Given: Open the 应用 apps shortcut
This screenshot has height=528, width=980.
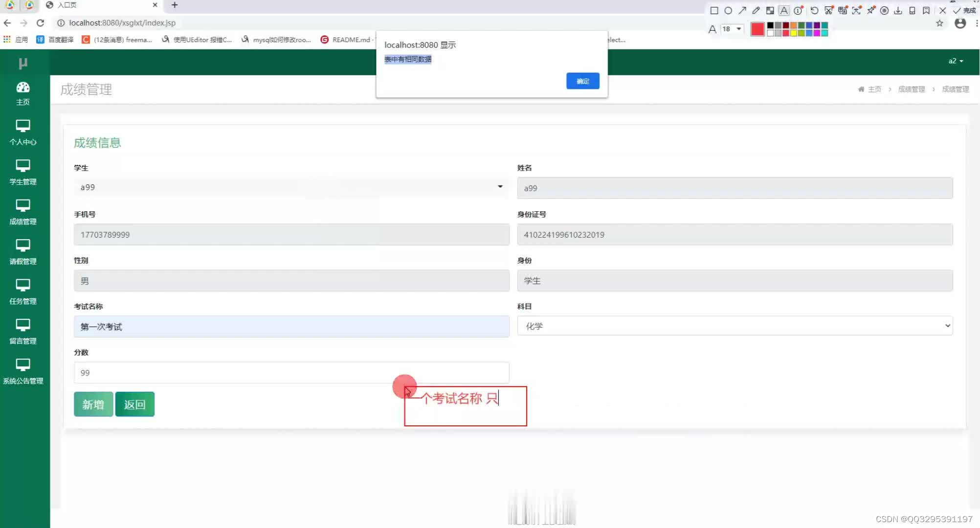Looking at the screenshot, I should point(16,40).
